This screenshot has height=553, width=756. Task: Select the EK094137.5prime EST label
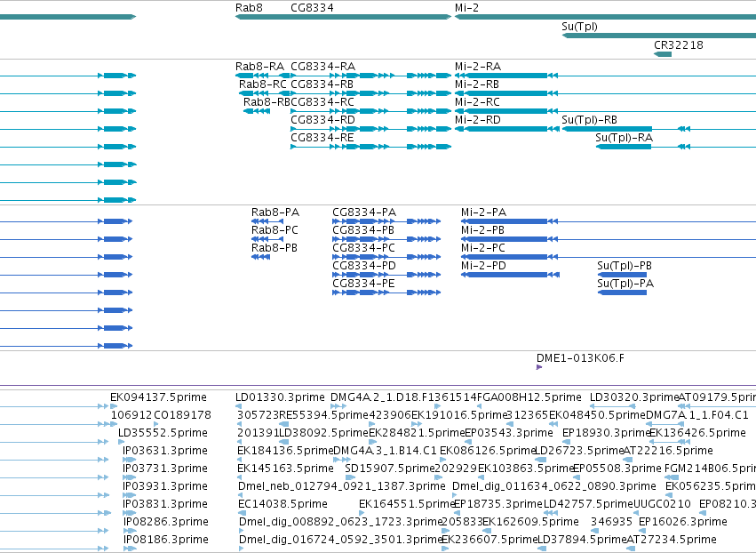158,397
